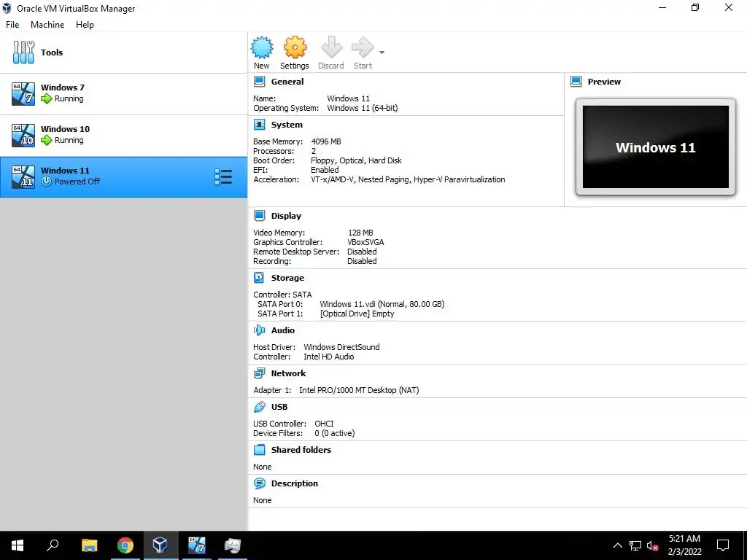Open the Machine menu
The width and height of the screenshot is (747, 560).
click(47, 25)
